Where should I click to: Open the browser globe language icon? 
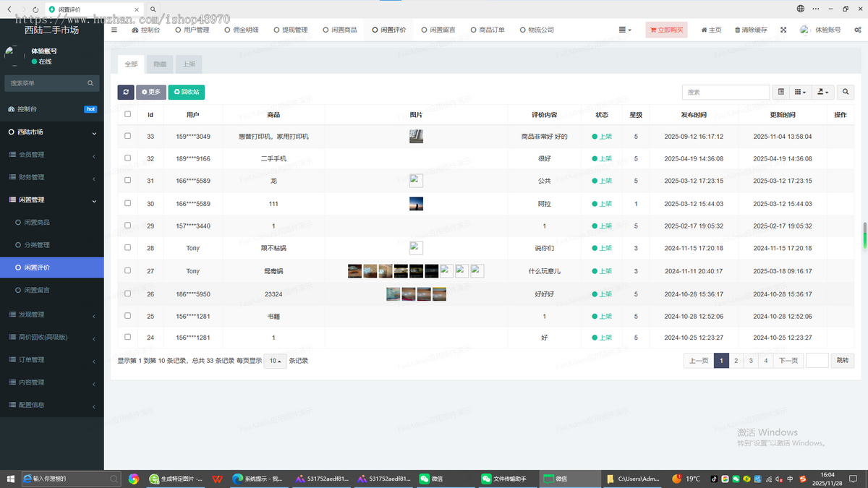801,9
